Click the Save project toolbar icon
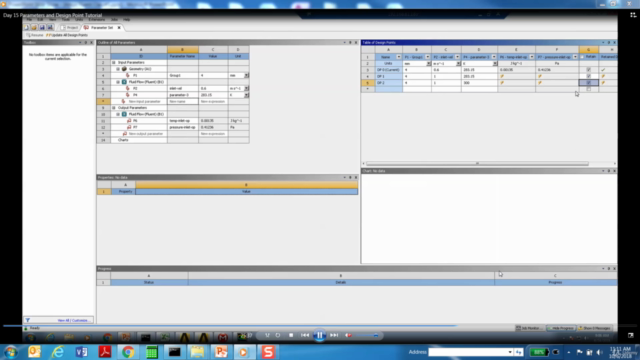The width and height of the screenshot is (640, 360). [42, 27]
